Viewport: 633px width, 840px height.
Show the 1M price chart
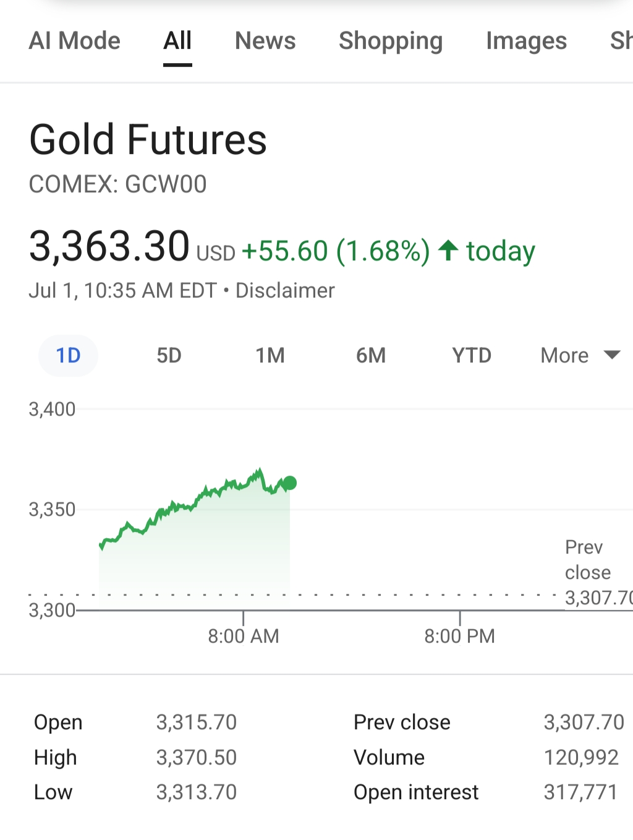pyautogui.click(x=270, y=356)
